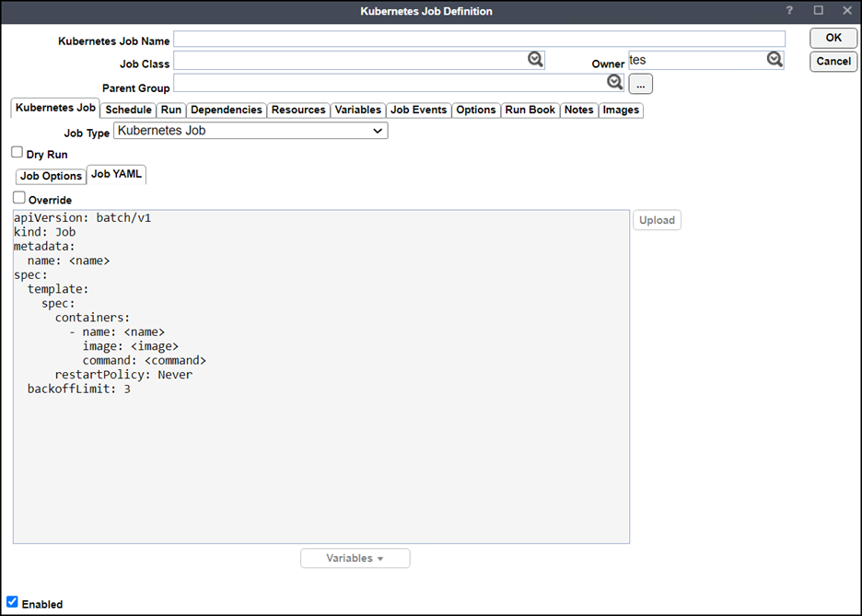The image size is (862, 616).
Task: Click the 'backoffLimit: 3' line
Action: click(79, 389)
